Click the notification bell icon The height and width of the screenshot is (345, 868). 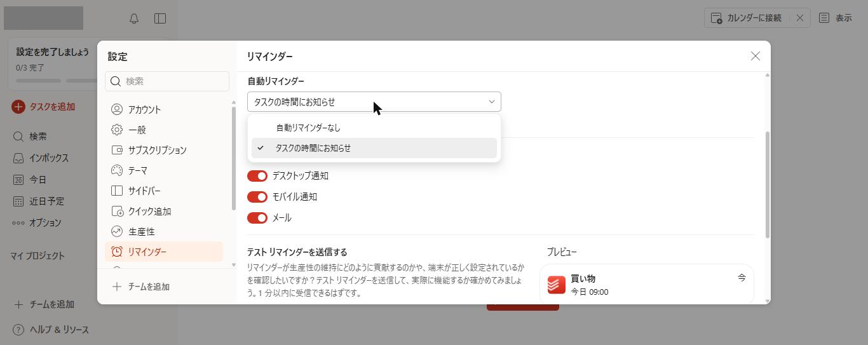click(x=134, y=18)
